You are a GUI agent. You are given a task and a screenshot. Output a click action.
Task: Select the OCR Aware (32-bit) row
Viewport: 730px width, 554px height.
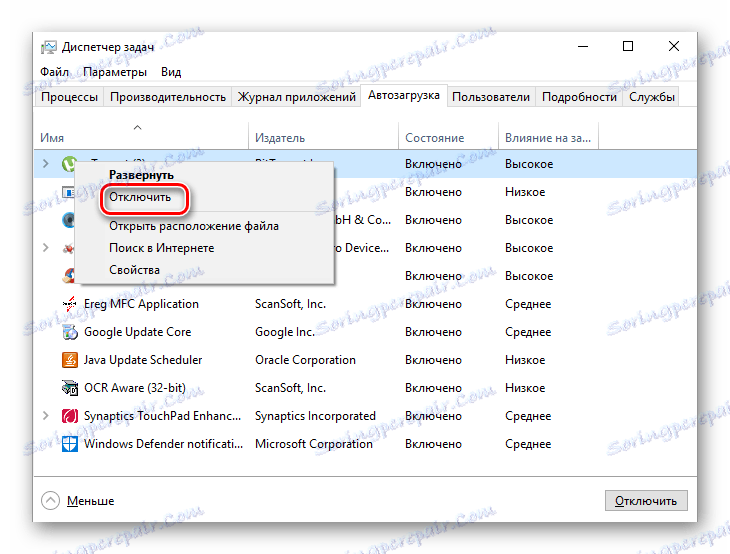pyautogui.click(x=365, y=388)
